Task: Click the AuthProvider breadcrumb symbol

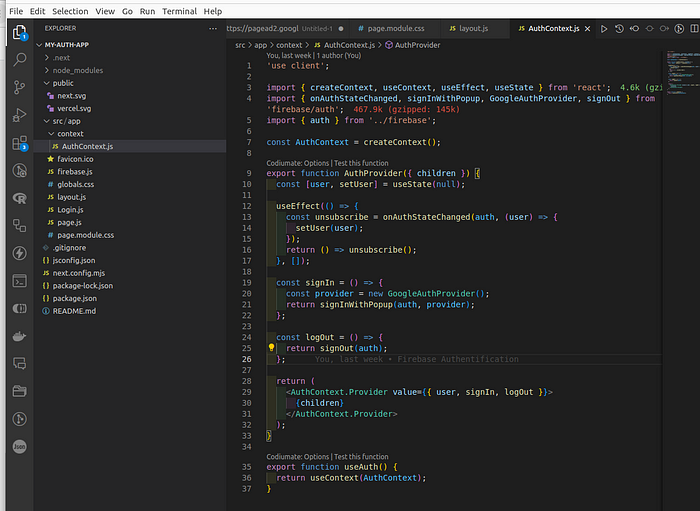Action: pyautogui.click(x=412, y=45)
